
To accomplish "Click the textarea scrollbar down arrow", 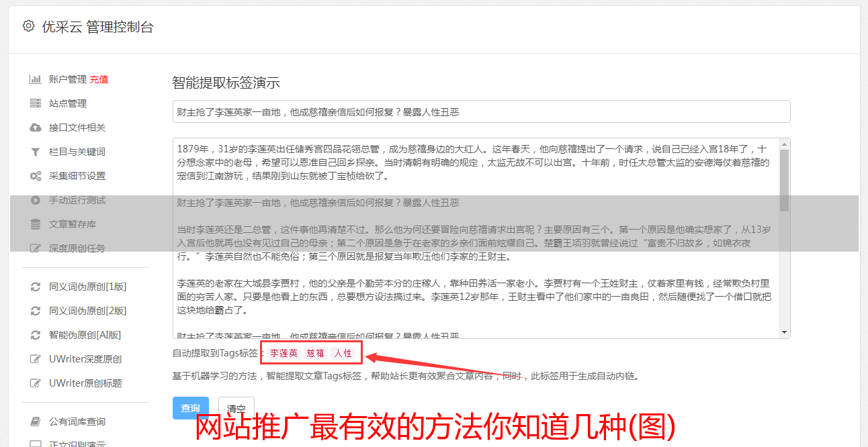I will coord(784,332).
